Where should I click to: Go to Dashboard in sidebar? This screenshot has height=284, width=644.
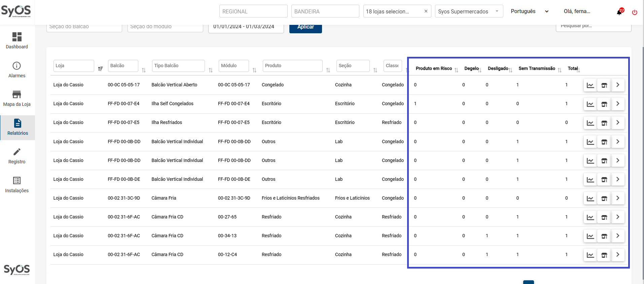pyautogui.click(x=17, y=40)
